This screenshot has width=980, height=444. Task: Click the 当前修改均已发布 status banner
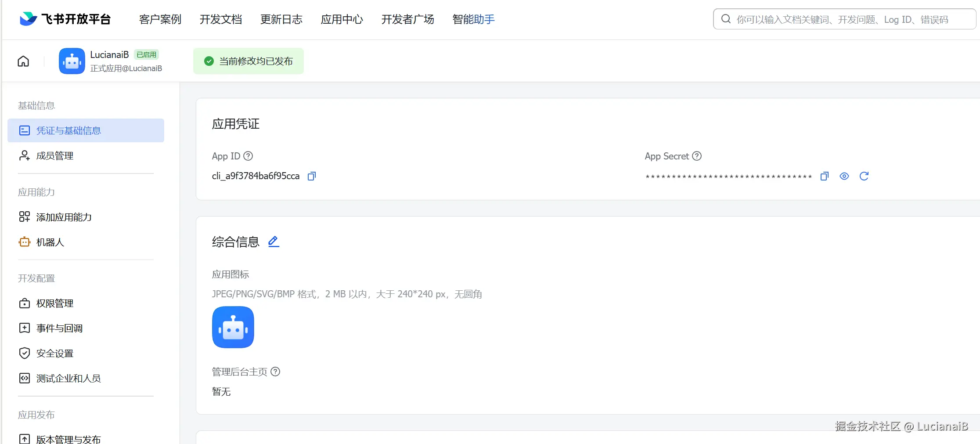pyautogui.click(x=249, y=61)
